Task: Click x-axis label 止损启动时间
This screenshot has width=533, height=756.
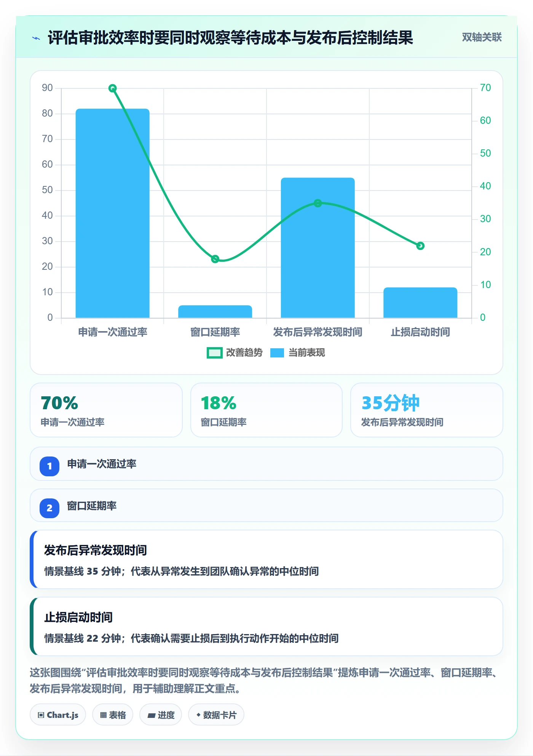Action: (420, 332)
